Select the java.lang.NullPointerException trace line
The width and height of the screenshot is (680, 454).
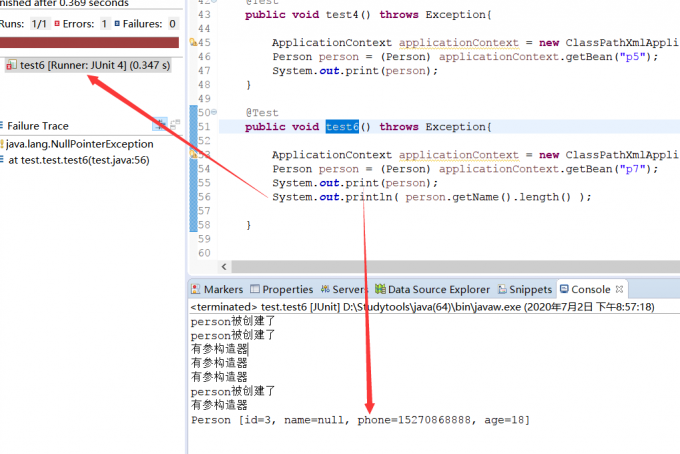(80, 144)
